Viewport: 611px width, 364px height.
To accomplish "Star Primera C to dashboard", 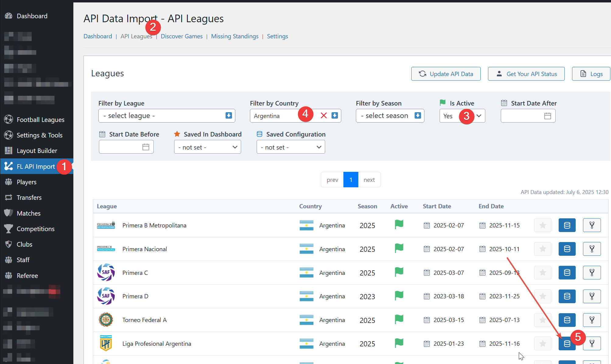I will (543, 272).
